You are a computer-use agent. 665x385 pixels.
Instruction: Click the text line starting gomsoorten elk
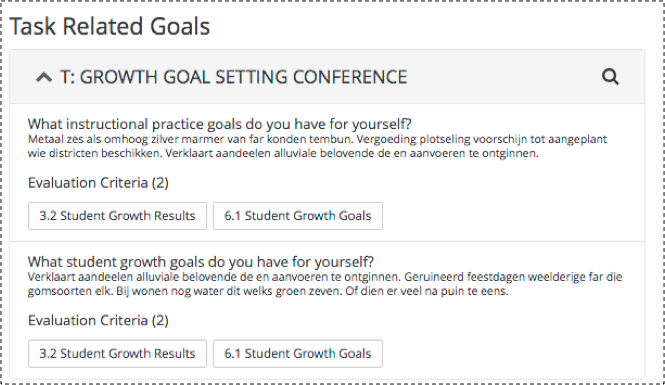[268, 291]
